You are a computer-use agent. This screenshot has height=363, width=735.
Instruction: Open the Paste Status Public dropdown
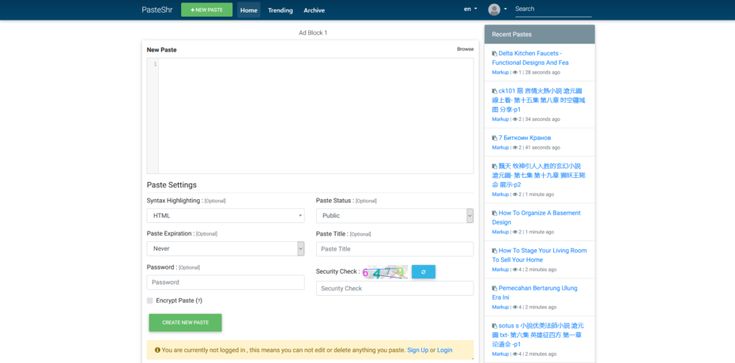pyautogui.click(x=395, y=216)
